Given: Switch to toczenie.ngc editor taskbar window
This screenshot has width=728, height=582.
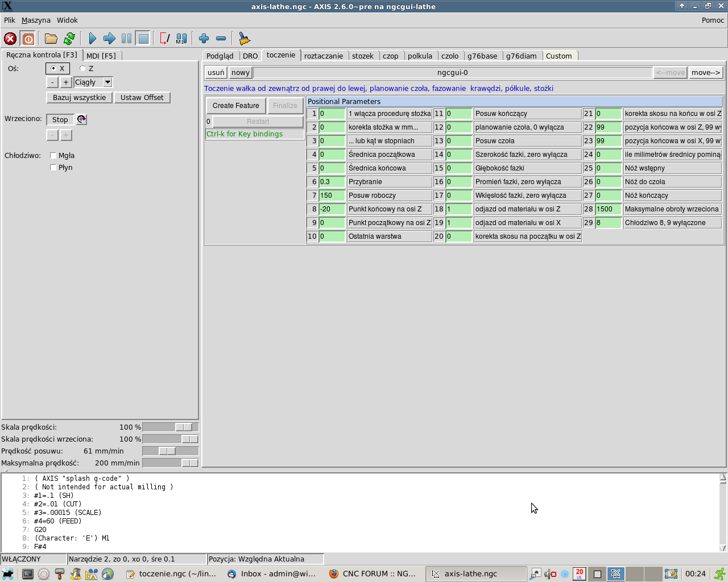Looking at the screenshot, I should (x=171, y=574).
